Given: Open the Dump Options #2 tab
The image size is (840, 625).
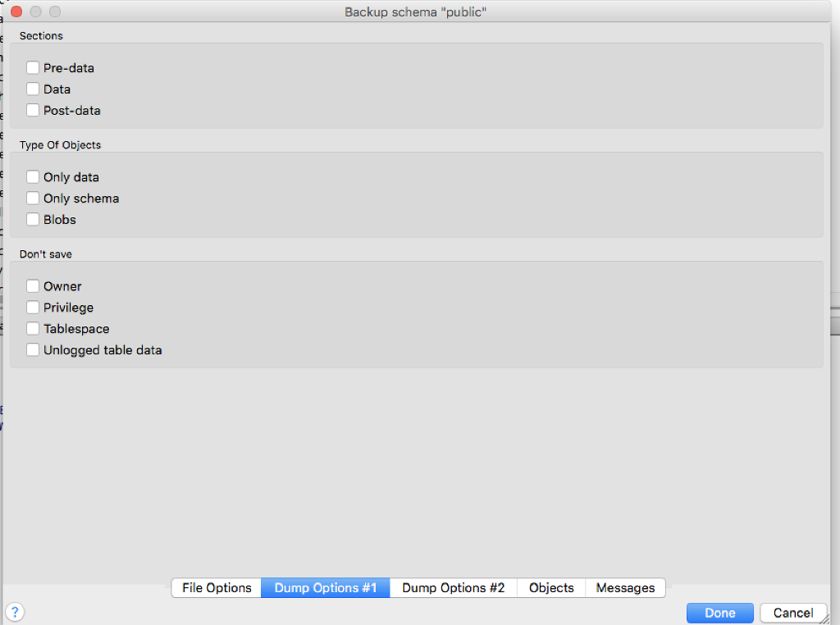Looking at the screenshot, I should [x=453, y=588].
